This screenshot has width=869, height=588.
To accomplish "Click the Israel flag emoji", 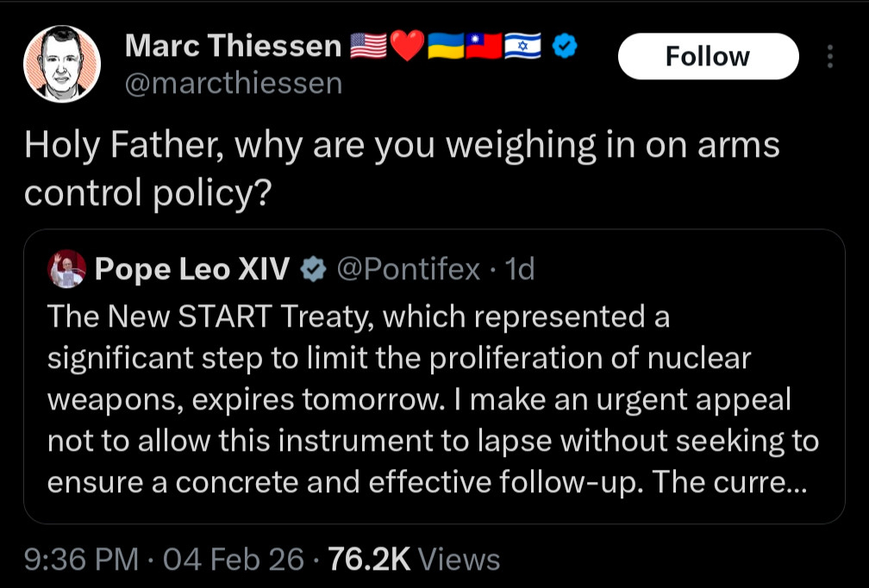I will click(x=523, y=47).
